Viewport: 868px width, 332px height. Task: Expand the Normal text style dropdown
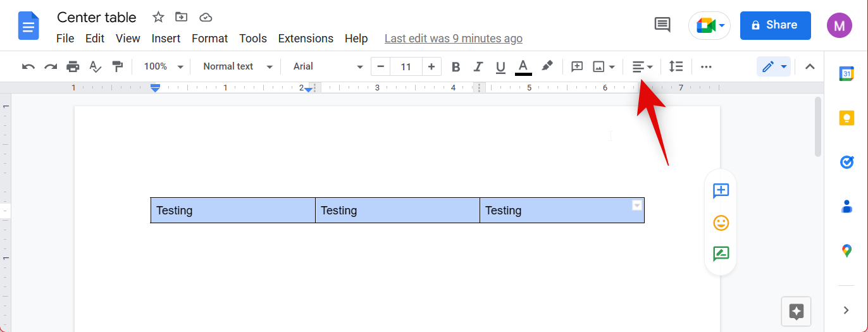tap(238, 66)
